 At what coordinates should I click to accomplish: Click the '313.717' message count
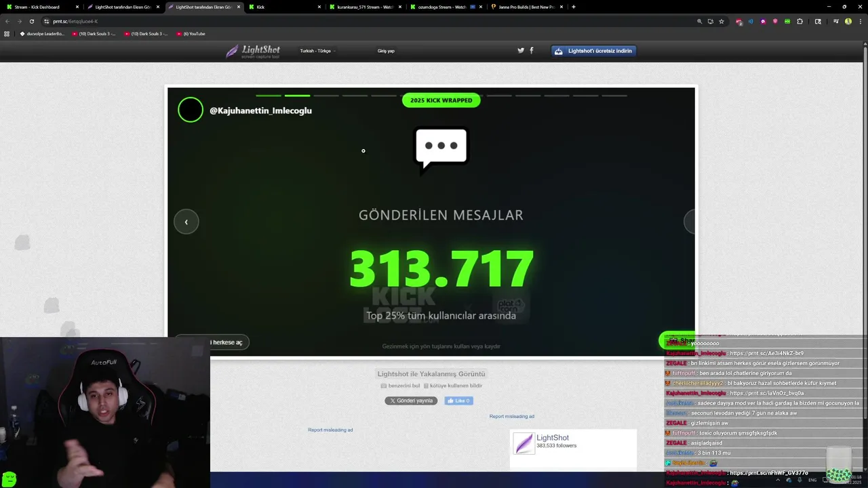tap(441, 269)
